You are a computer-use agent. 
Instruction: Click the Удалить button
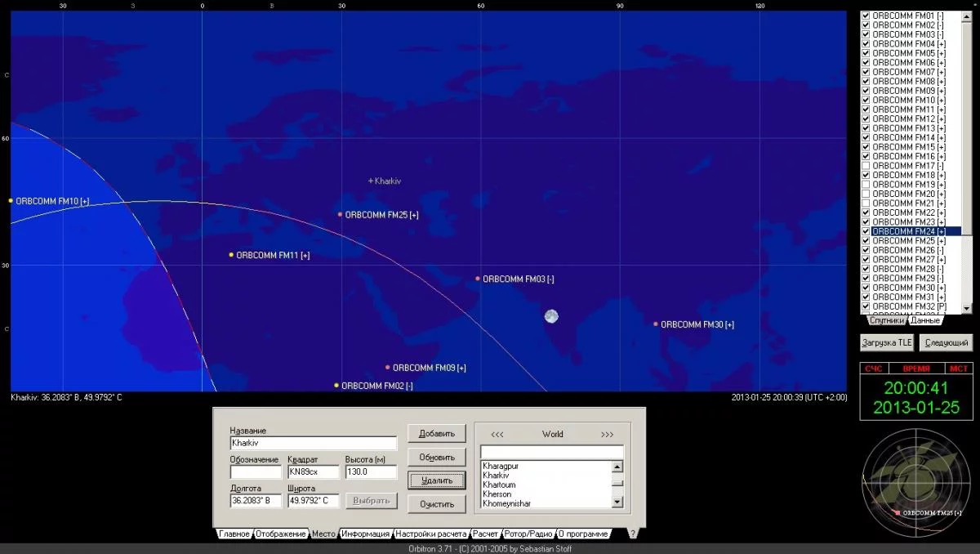click(x=437, y=480)
